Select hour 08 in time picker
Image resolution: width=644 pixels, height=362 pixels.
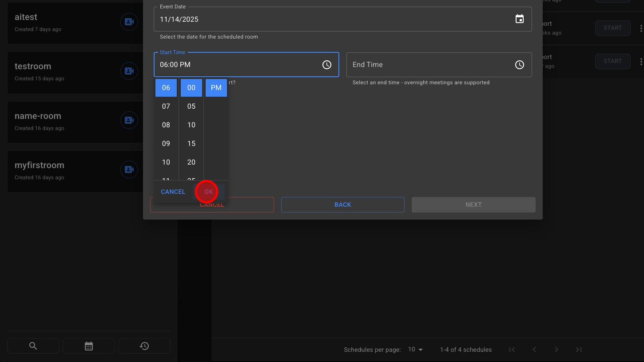pos(166,125)
